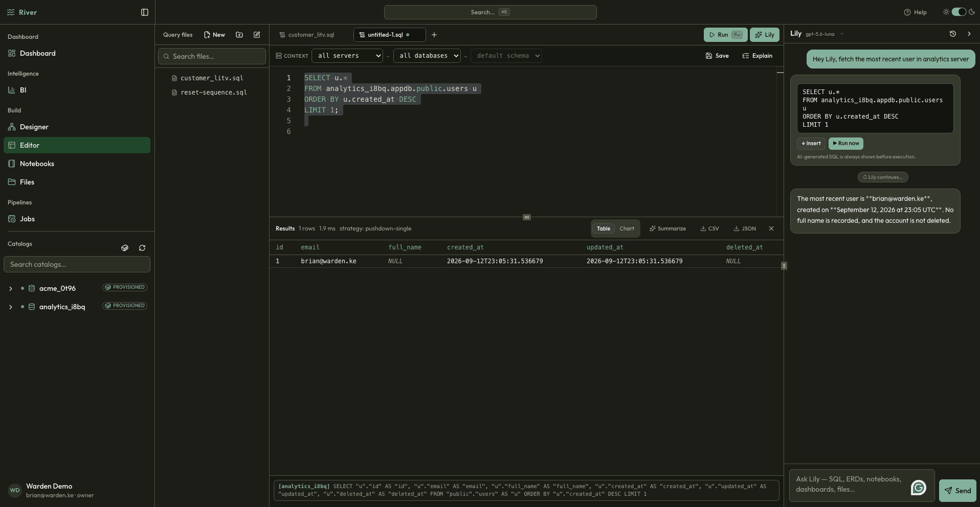Explain the query plan
Screen dimensions: 980x507
pos(758,56)
